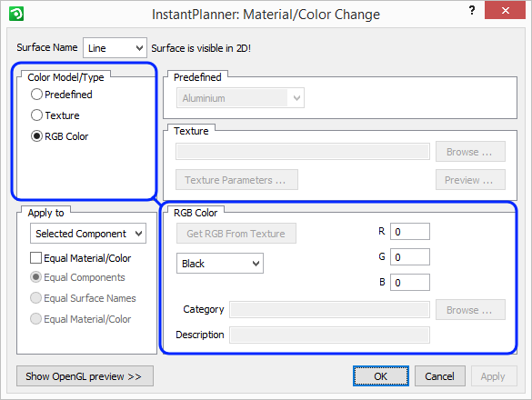532x400 pixels.
Task: Click the InstantPlanner green app icon
Action: click(16, 14)
